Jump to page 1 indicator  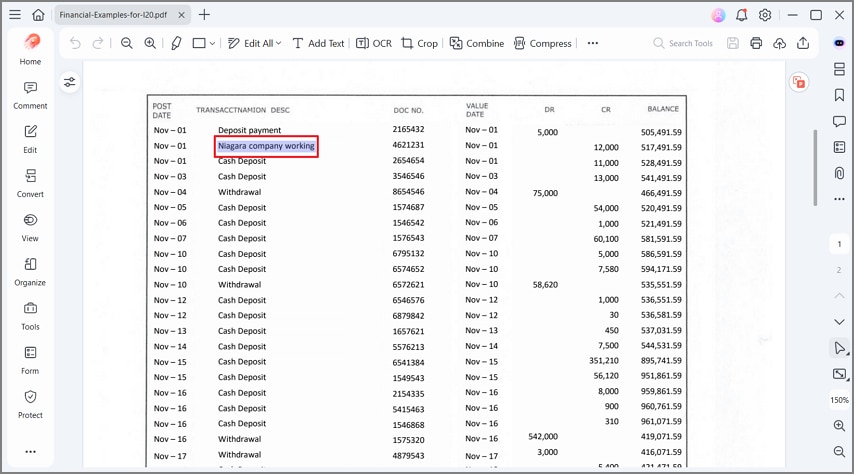tap(839, 244)
